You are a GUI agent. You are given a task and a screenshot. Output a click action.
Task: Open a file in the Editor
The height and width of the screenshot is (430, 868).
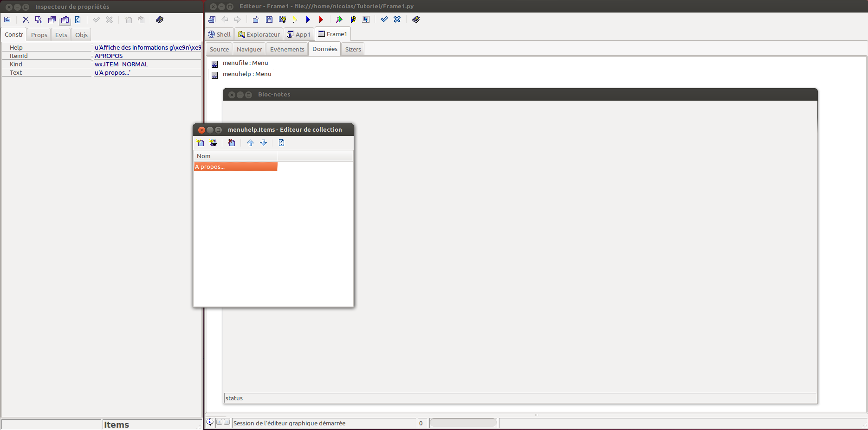click(255, 19)
